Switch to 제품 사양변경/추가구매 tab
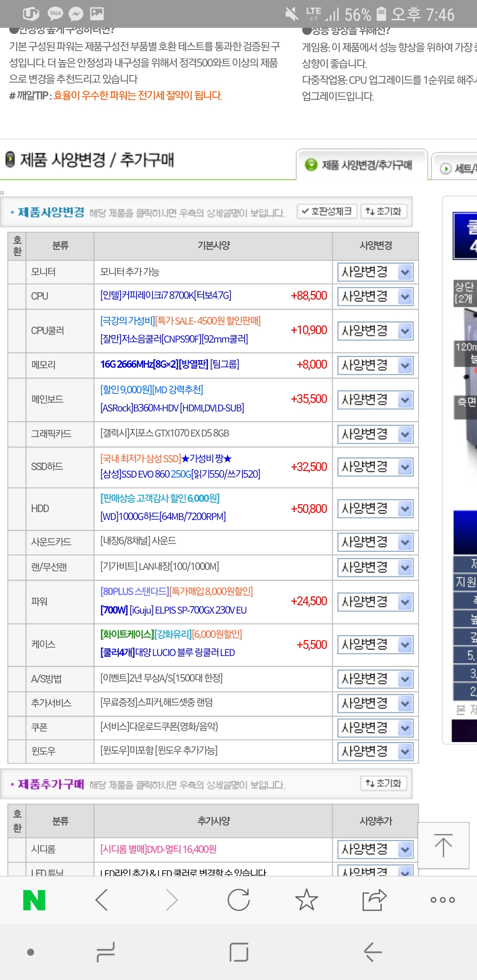The width and height of the screenshot is (477, 980). coord(362,165)
